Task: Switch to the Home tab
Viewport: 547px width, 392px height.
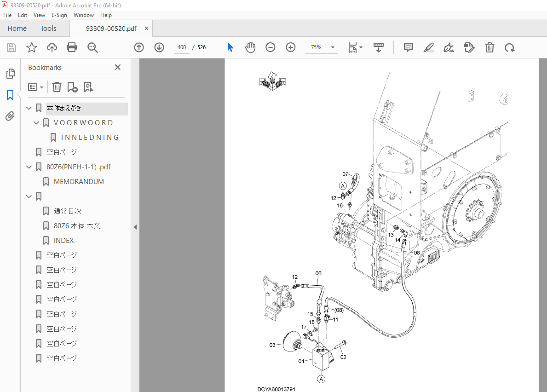Action: tap(17, 28)
